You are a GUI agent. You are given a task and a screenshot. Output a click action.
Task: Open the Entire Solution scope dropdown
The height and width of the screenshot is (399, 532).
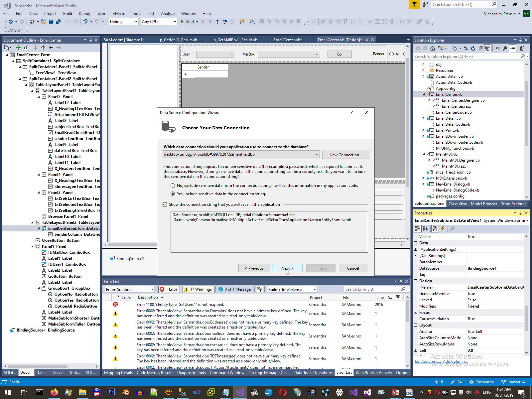click(152, 290)
